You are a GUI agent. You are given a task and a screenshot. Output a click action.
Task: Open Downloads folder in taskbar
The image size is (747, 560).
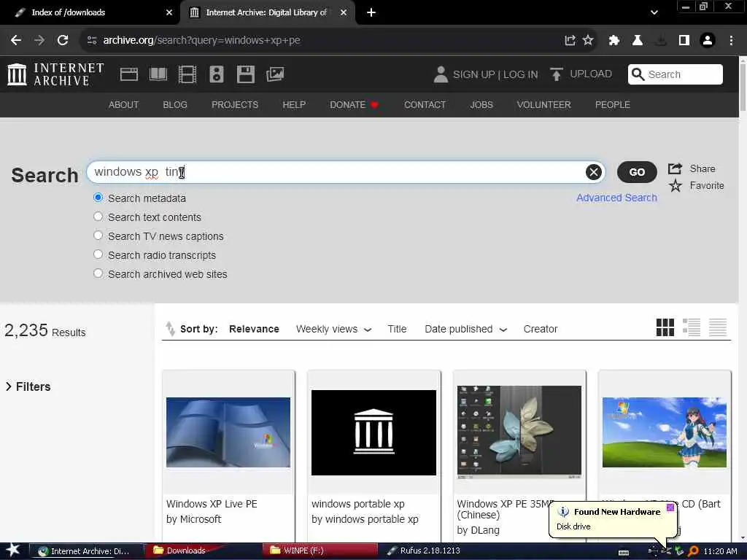186,551
